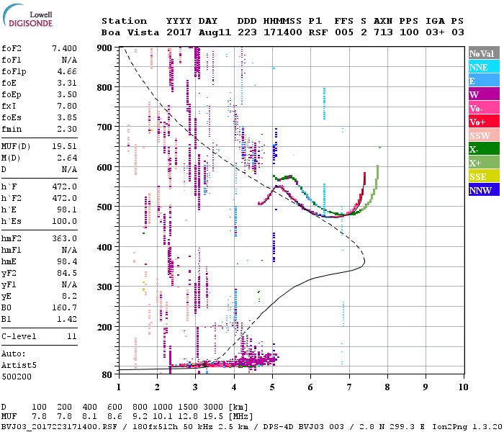The width and height of the screenshot is (504, 432).
Task: Select the purple W legend swatch
Action: click(483, 94)
